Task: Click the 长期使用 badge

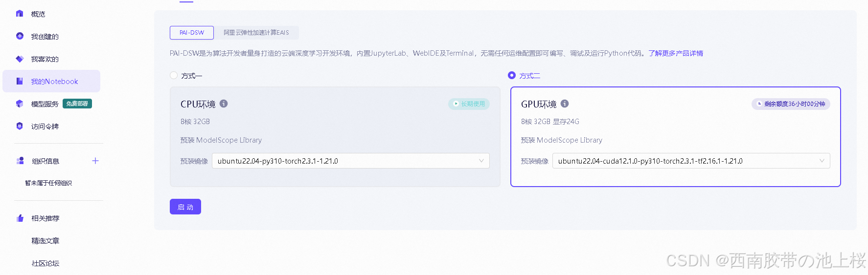Action: [469, 104]
